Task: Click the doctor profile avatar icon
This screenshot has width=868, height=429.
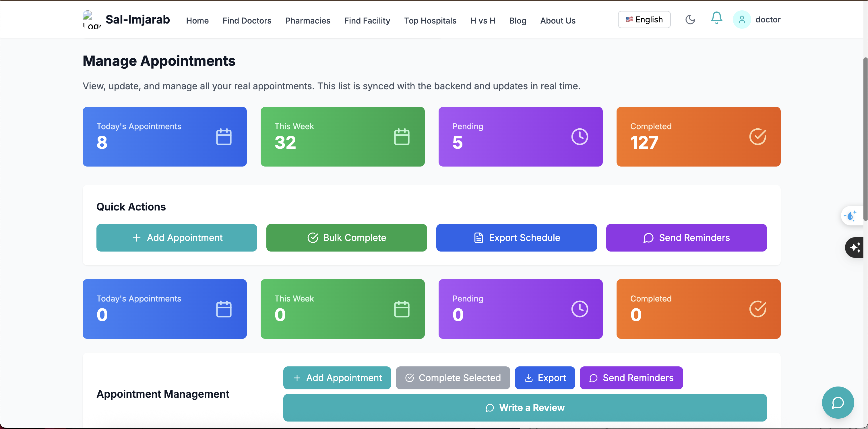Action: [741, 20]
